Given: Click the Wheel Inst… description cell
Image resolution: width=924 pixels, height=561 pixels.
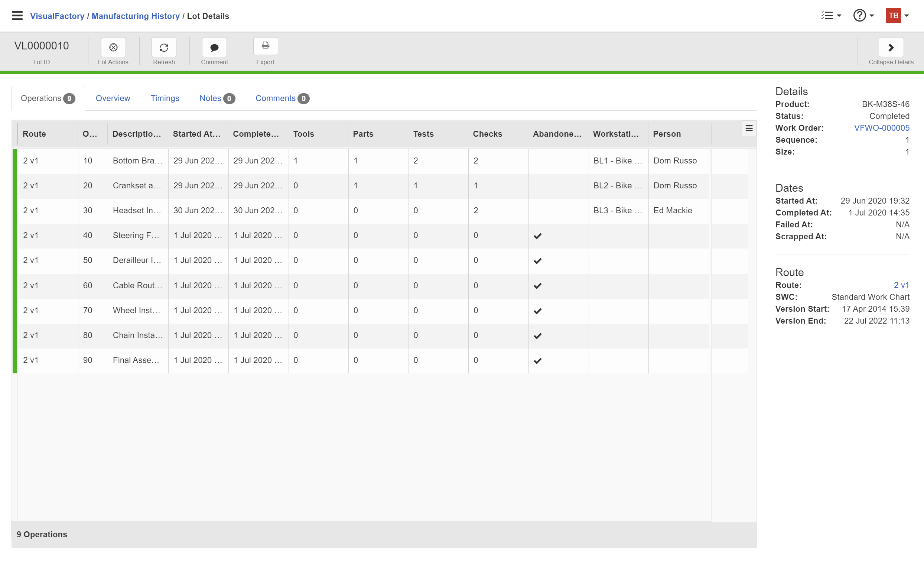Looking at the screenshot, I should [138, 310].
